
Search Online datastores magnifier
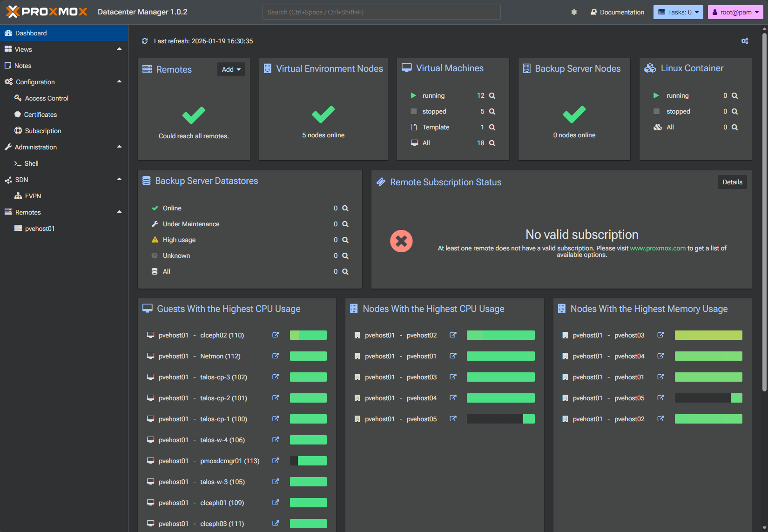pos(345,208)
